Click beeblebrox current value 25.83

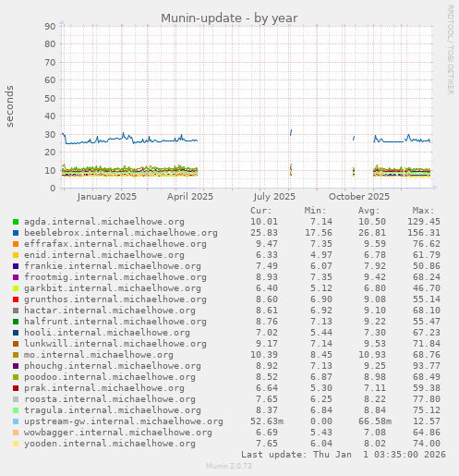[x=264, y=233]
